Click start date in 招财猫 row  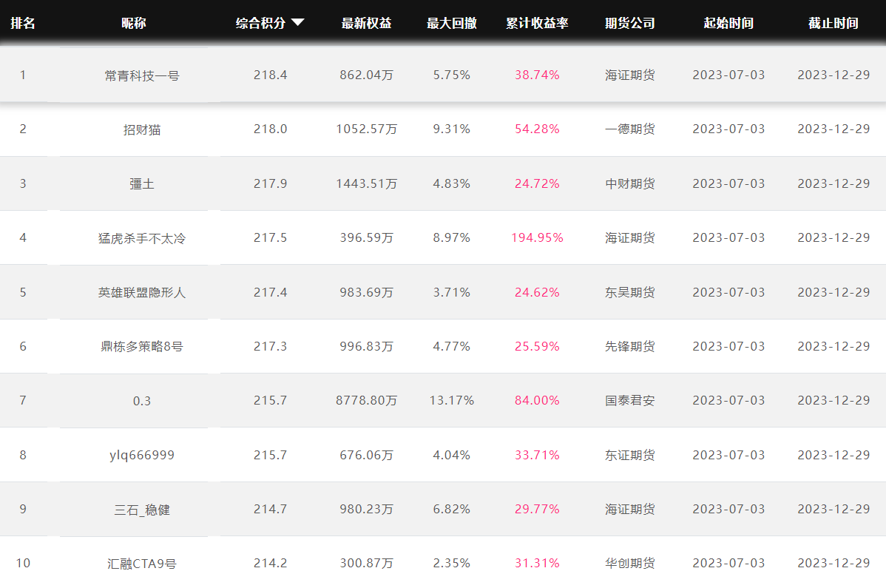(x=728, y=129)
